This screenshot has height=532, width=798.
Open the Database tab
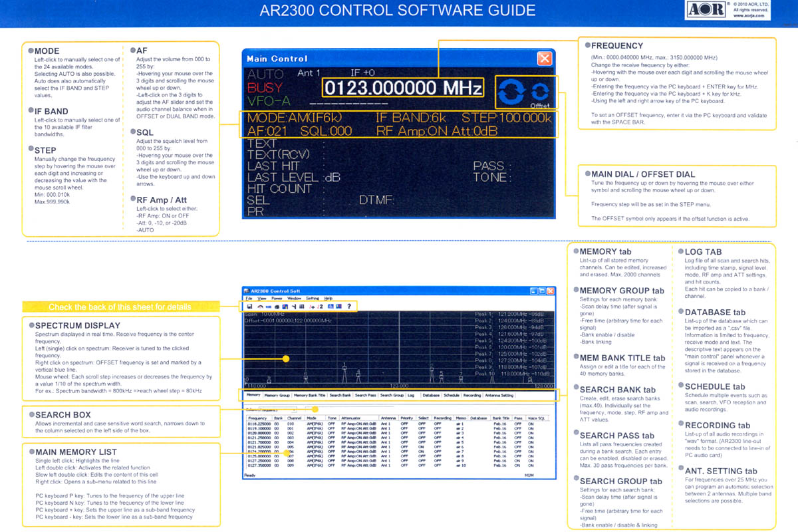(x=431, y=395)
